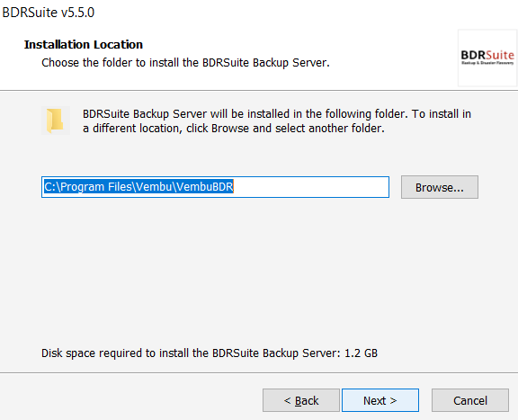Click the BDRSuite v5.5.0 window title

(x=49, y=13)
